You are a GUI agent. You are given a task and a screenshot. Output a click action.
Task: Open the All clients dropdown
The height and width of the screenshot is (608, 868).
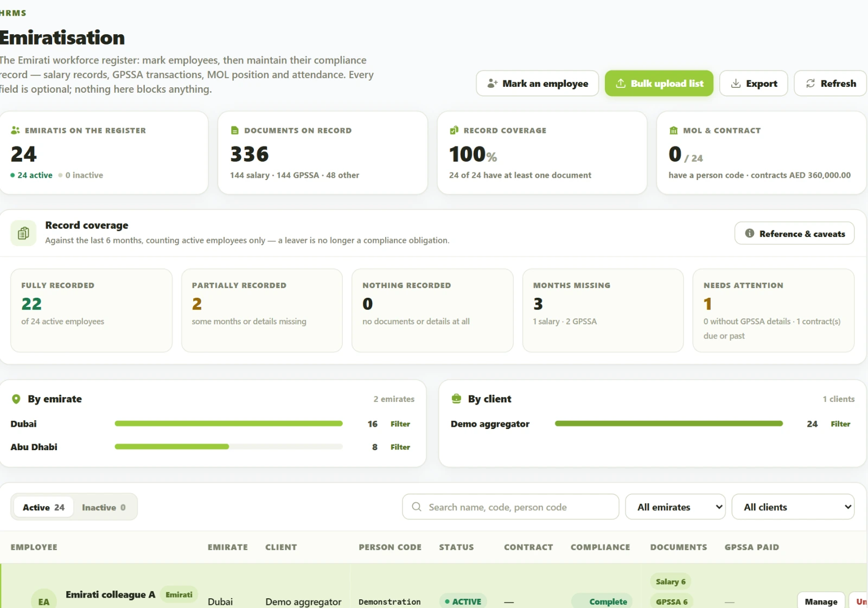[793, 507]
